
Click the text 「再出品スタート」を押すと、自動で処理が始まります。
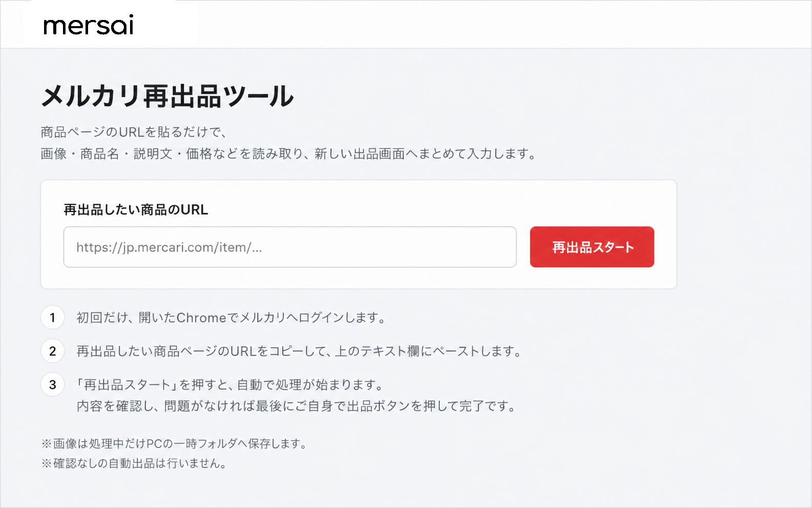[x=230, y=385]
